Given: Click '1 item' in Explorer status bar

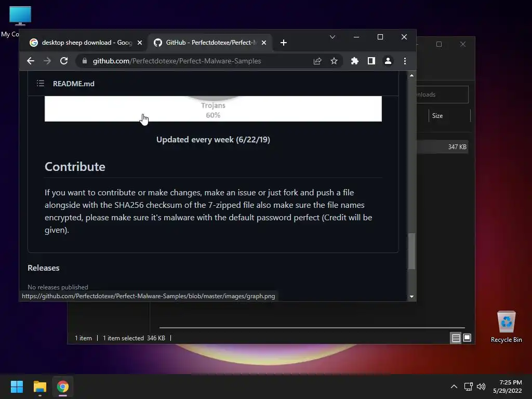Looking at the screenshot, I should tap(83, 338).
